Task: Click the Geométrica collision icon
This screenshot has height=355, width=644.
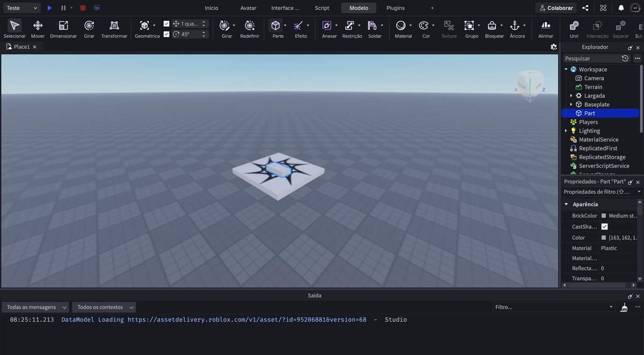Action: [x=144, y=25]
